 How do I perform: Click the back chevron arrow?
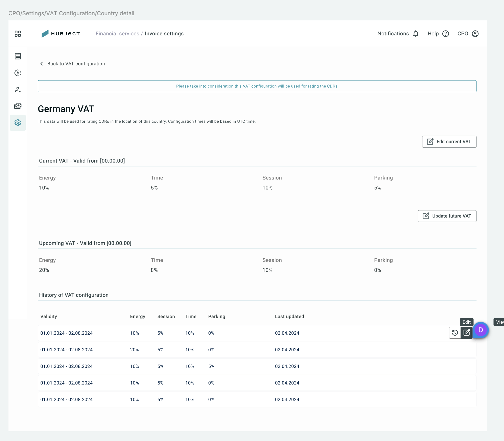click(42, 64)
